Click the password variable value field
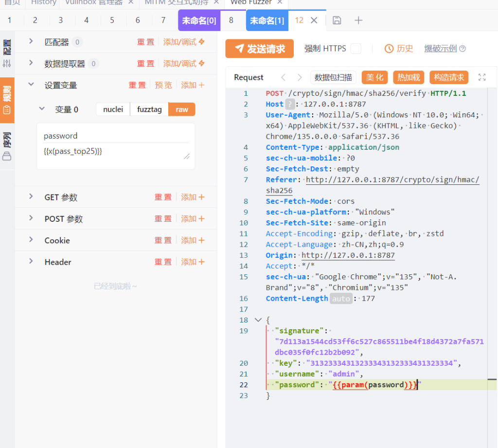 click(x=112, y=152)
